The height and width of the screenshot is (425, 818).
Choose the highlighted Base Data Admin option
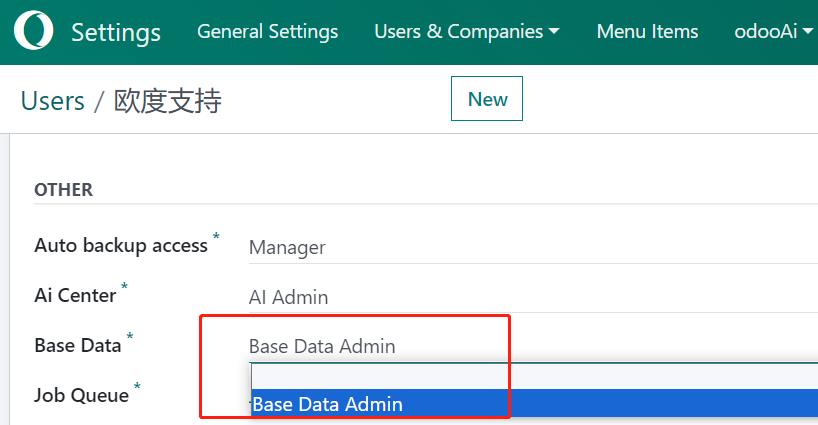click(x=530, y=404)
